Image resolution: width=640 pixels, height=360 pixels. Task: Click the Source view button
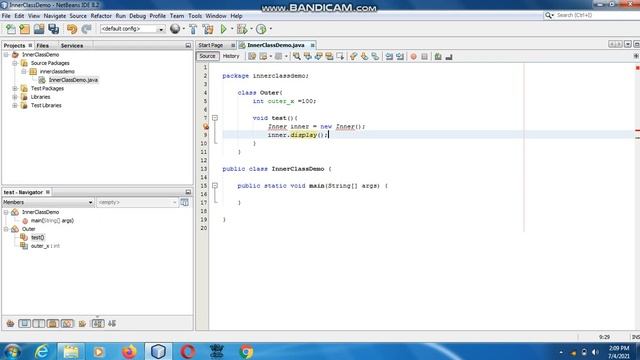(207, 56)
